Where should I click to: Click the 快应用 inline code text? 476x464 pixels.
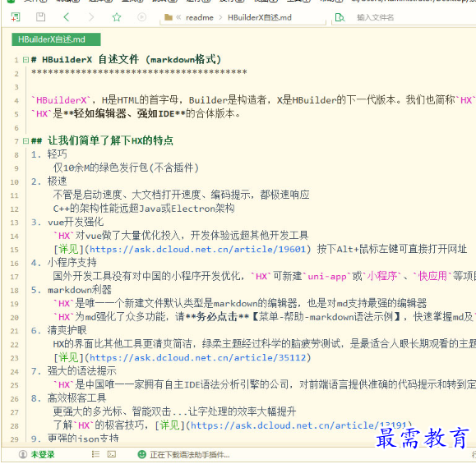pos(432,276)
